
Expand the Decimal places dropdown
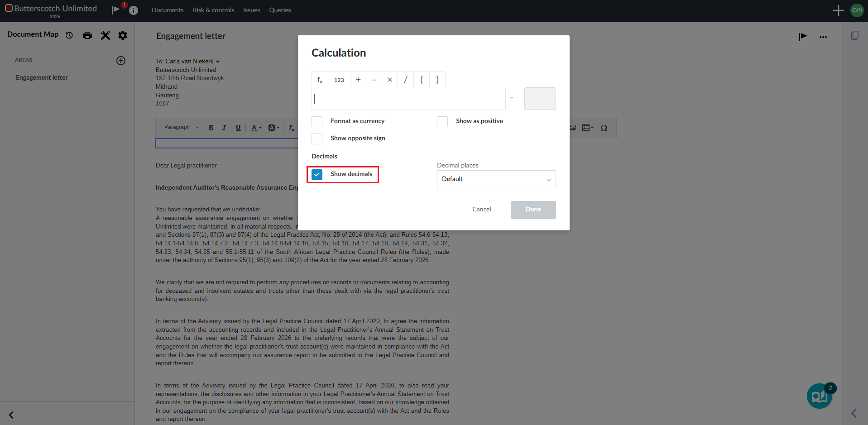click(x=496, y=179)
